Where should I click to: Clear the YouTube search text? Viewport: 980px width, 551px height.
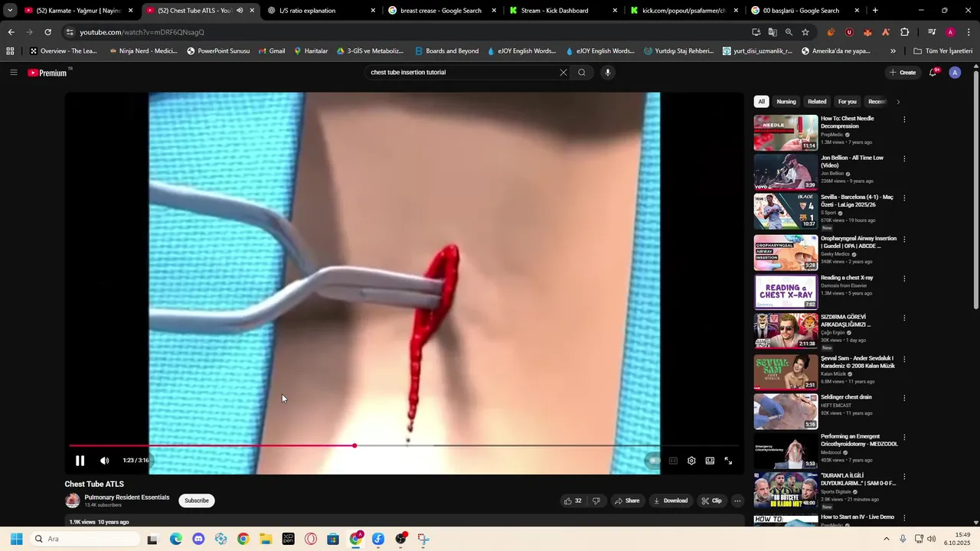(563, 73)
